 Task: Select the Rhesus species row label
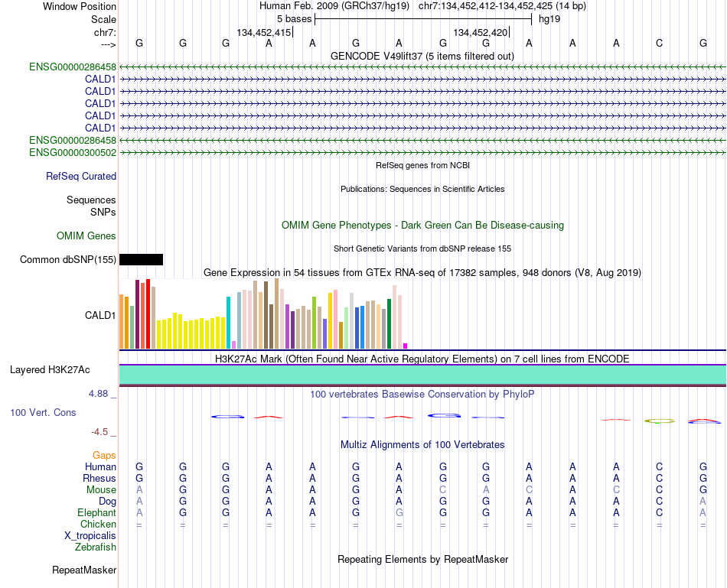click(x=99, y=478)
